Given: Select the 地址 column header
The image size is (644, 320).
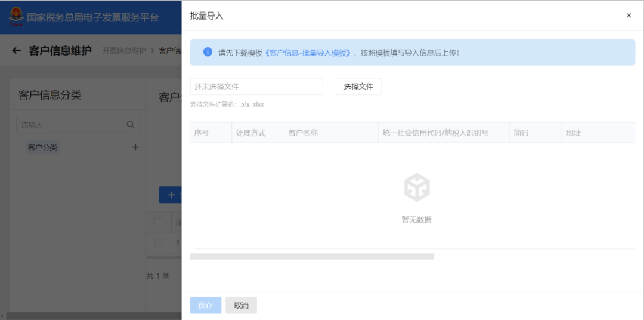Looking at the screenshot, I should (599, 133).
